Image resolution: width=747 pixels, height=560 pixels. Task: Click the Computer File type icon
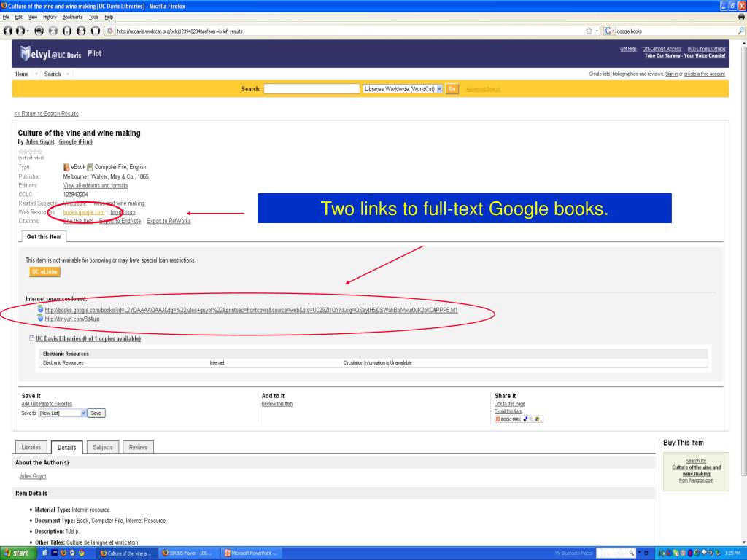pyautogui.click(x=90, y=167)
